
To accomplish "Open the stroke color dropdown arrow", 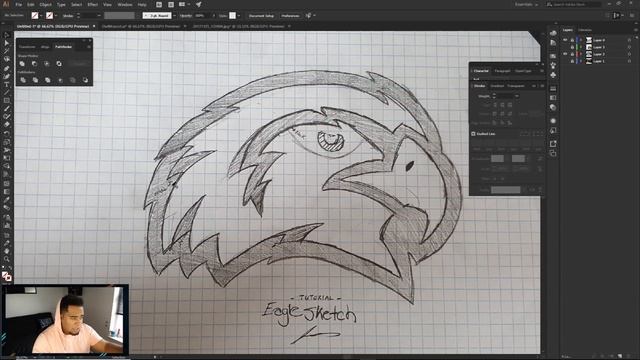I will (x=56, y=16).
